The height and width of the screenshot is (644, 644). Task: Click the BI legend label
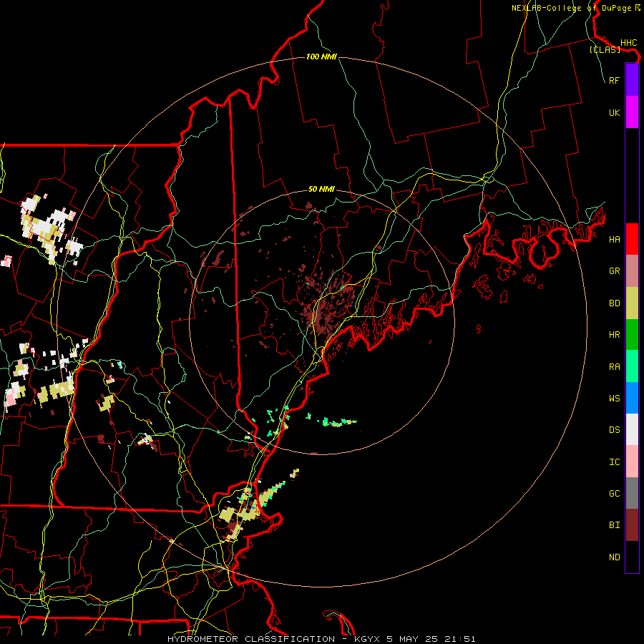click(x=614, y=525)
